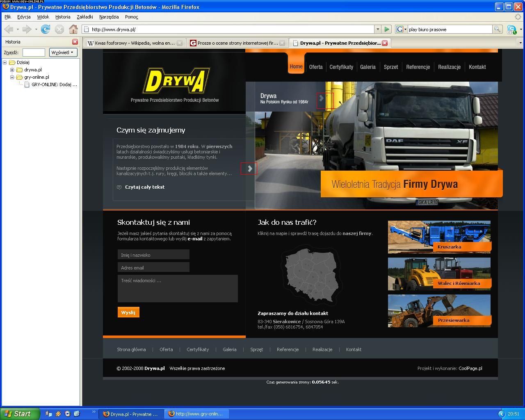Viewport: 525px width, 420px height.
Task: Close the Historia sidebar panel
Action: [x=75, y=41]
